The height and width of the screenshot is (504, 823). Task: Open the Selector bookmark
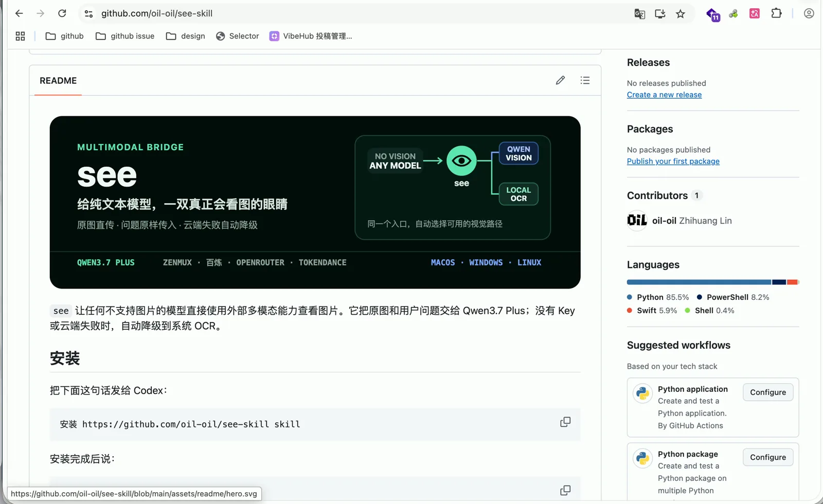(x=237, y=36)
